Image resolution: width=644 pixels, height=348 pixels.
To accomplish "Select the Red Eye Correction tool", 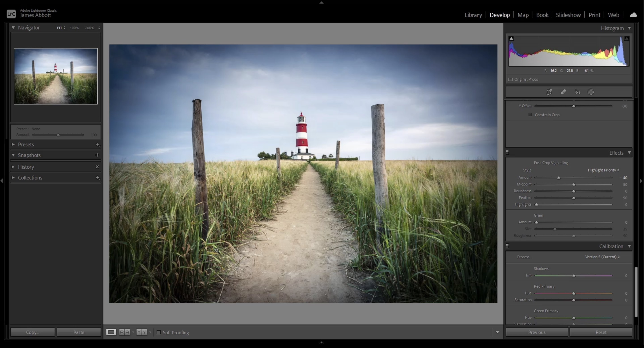I will pyautogui.click(x=578, y=92).
